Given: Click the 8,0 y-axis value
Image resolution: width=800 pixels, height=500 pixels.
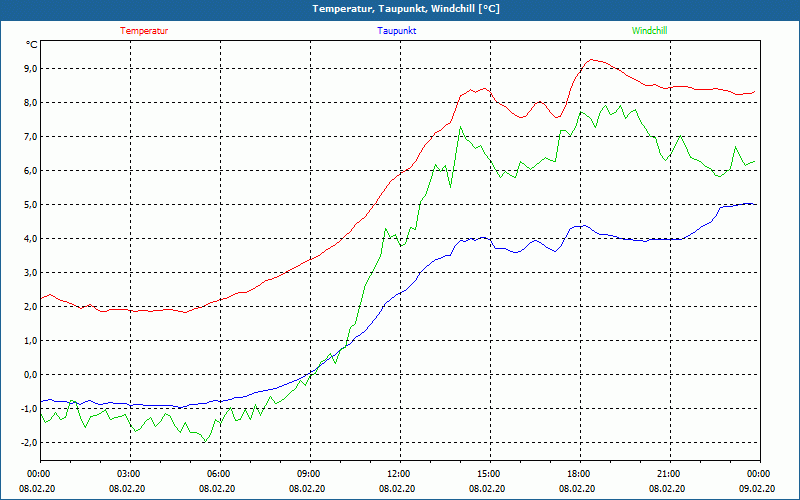Looking at the screenshot, I should pos(31,103).
